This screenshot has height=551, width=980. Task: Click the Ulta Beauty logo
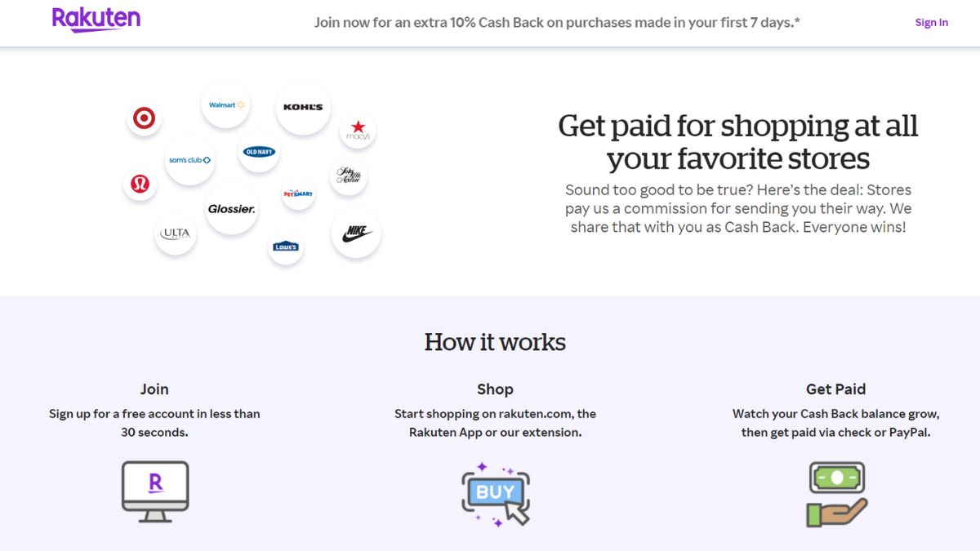[x=175, y=233]
